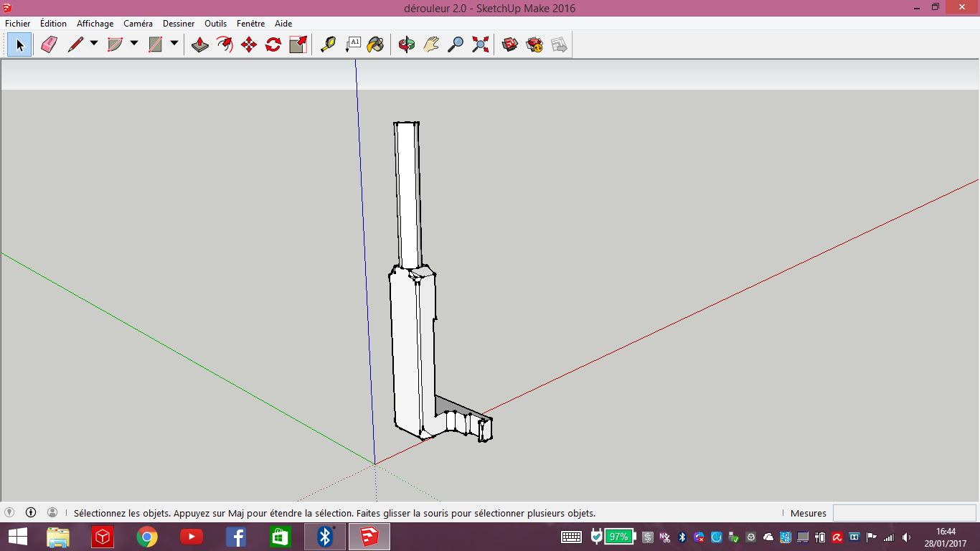Open the 16:44 clock and date
Screen dimensions: 980x551
tap(946, 537)
